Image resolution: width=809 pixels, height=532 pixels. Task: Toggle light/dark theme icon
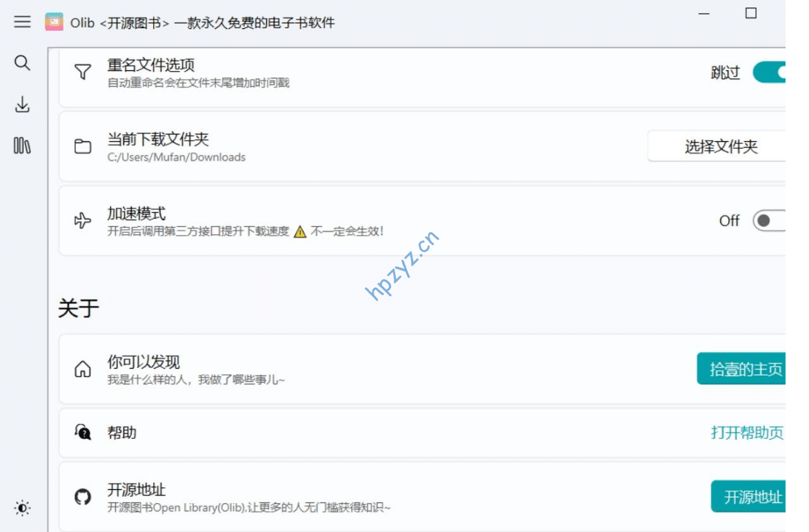(x=23, y=509)
